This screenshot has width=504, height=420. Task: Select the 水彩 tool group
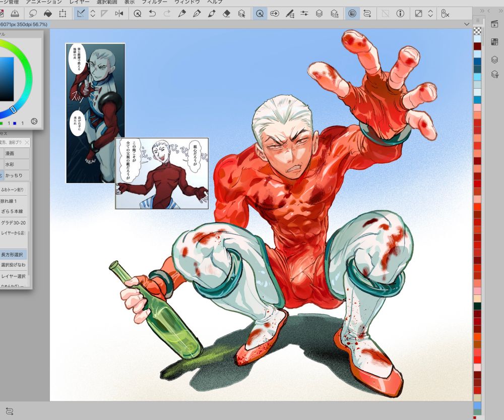(x=16, y=164)
